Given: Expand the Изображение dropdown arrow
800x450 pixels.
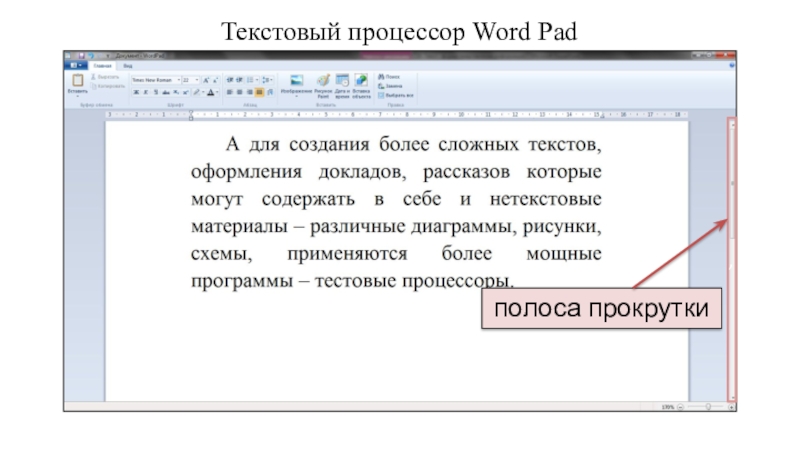Looking at the screenshot, I should (x=296, y=96).
